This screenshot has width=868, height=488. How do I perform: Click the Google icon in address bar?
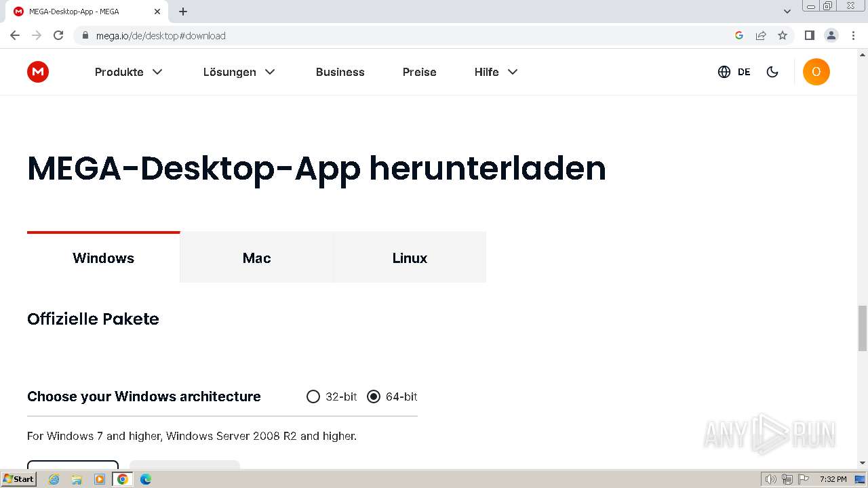[739, 35]
